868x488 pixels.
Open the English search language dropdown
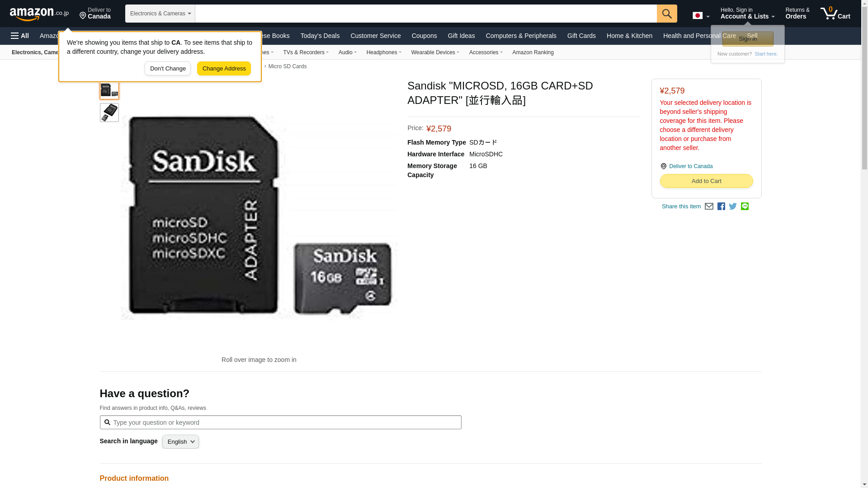(x=180, y=442)
